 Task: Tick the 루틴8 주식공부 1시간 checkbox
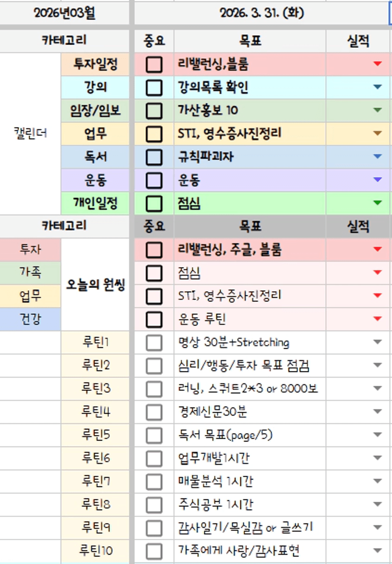coord(154,505)
